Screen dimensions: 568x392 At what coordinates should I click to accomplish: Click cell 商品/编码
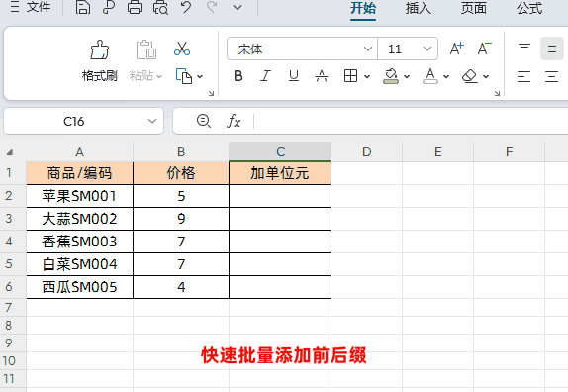pyautogui.click(x=80, y=173)
